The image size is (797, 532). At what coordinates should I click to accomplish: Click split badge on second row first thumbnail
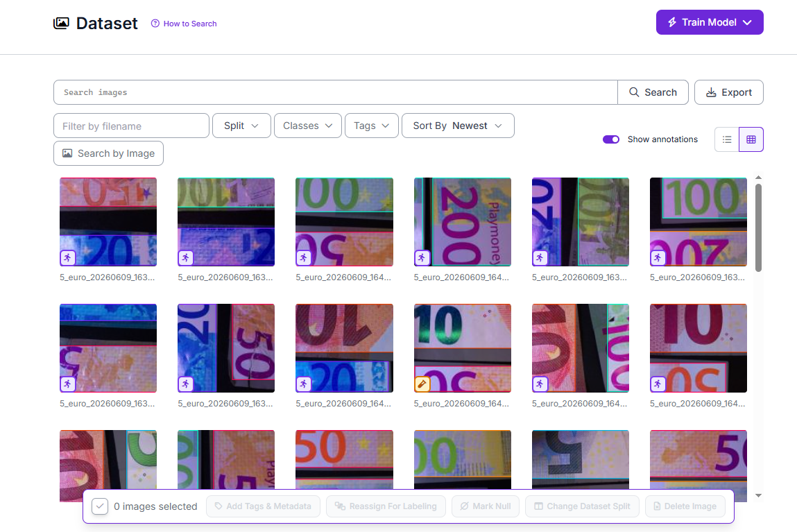pos(67,384)
